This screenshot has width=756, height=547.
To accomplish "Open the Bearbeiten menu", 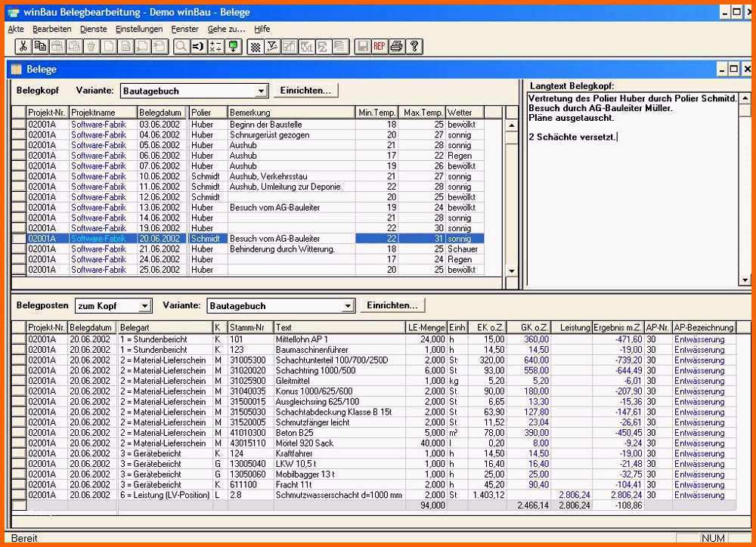I will click(x=52, y=29).
